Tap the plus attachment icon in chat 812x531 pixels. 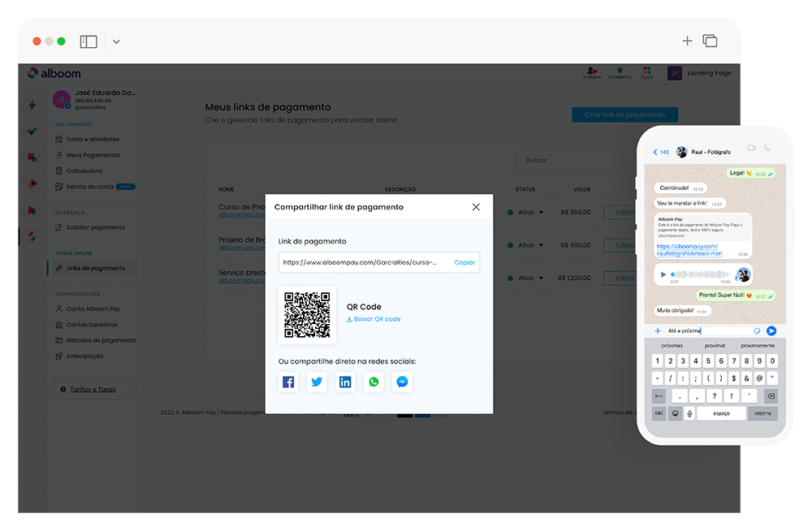click(658, 331)
